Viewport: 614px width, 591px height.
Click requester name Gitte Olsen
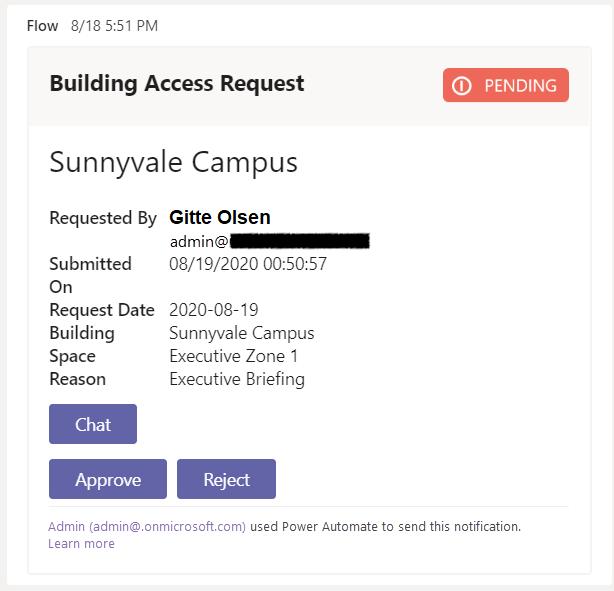tap(220, 217)
